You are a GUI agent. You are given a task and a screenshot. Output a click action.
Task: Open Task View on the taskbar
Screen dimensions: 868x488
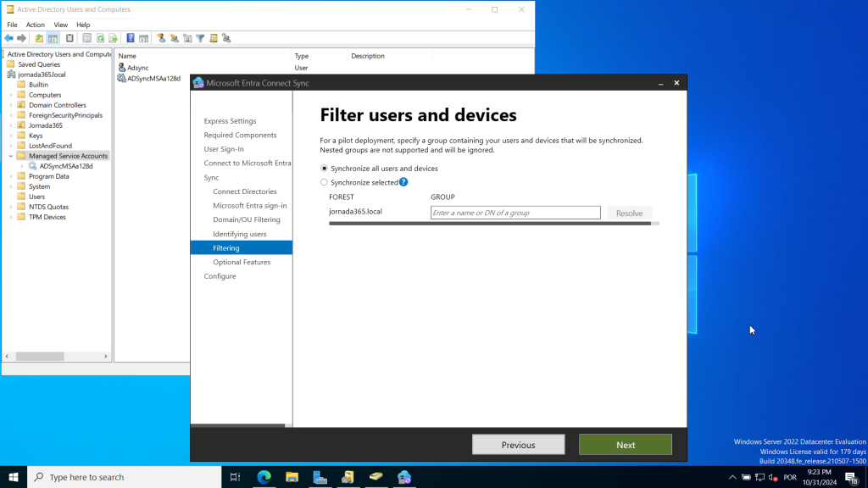[236, 477]
